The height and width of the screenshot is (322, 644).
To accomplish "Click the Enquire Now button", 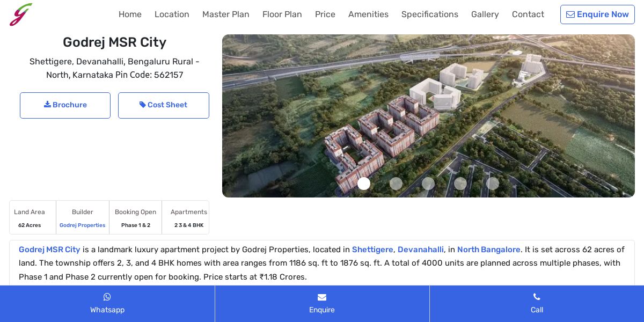I will (597, 14).
